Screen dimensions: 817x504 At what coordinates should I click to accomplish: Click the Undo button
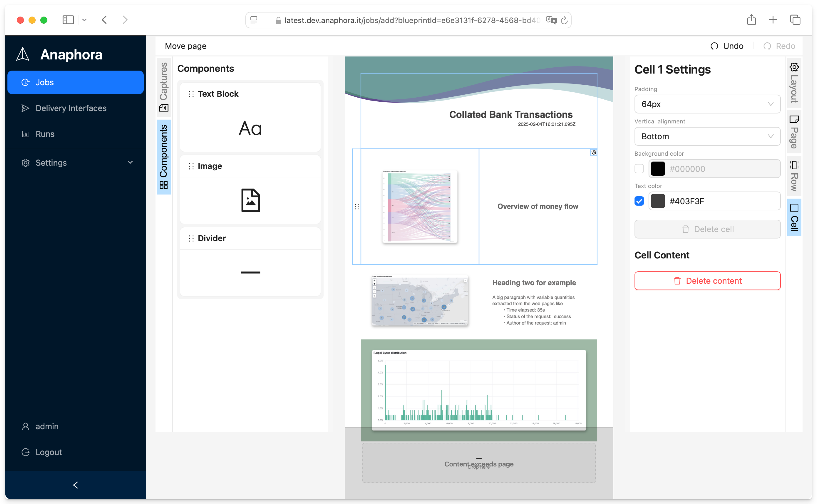pyautogui.click(x=727, y=46)
